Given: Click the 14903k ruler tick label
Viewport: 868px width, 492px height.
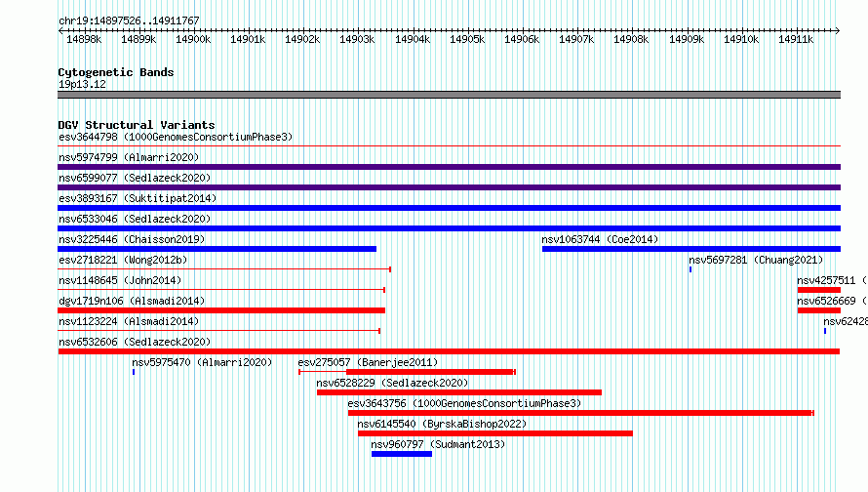Looking at the screenshot, I should pyautogui.click(x=357, y=39).
